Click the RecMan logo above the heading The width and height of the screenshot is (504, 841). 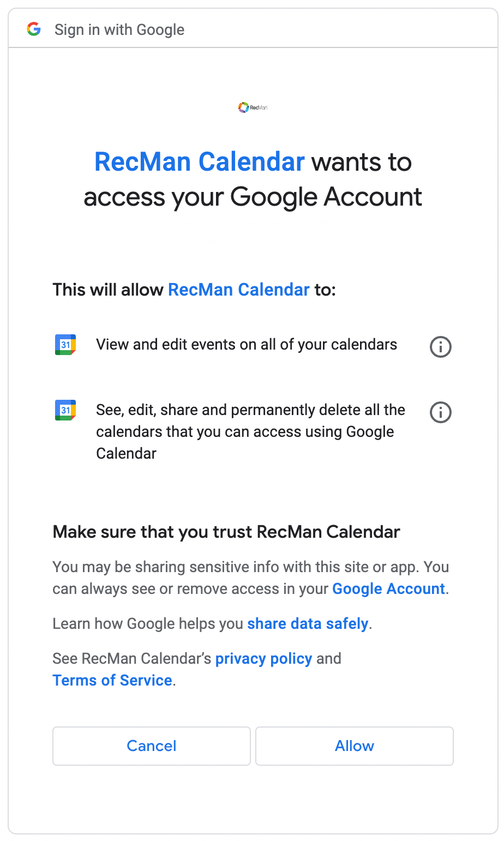pos(253,107)
